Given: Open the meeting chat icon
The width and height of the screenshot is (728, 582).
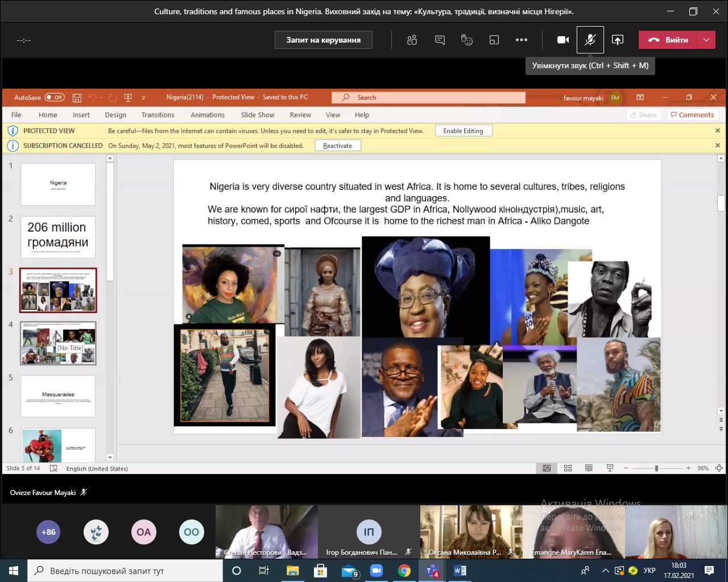Looking at the screenshot, I should (440, 40).
